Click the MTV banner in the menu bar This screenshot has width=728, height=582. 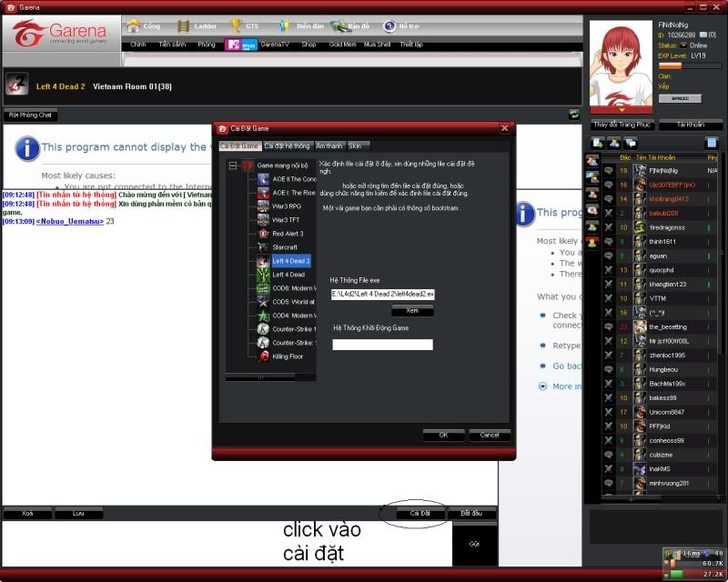pos(240,45)
